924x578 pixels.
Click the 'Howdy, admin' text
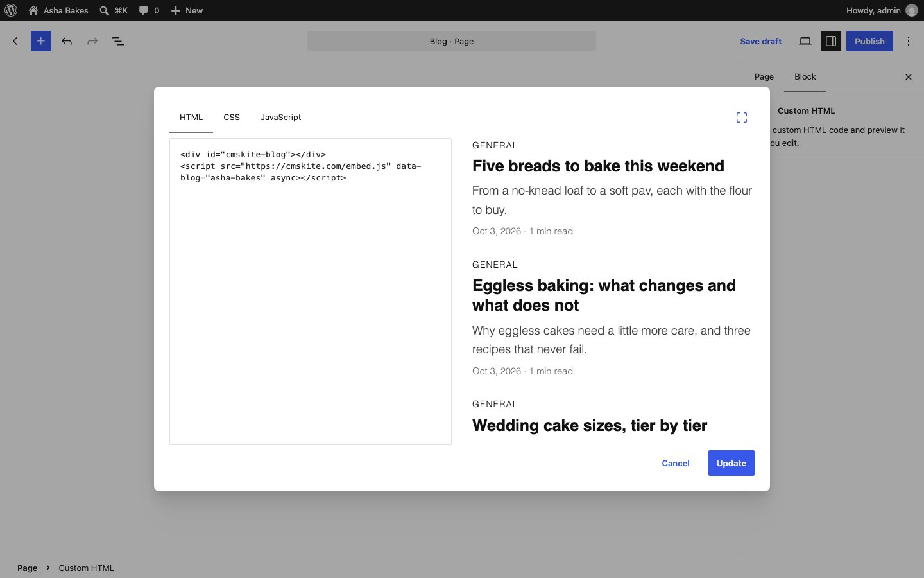coord(873,10)
